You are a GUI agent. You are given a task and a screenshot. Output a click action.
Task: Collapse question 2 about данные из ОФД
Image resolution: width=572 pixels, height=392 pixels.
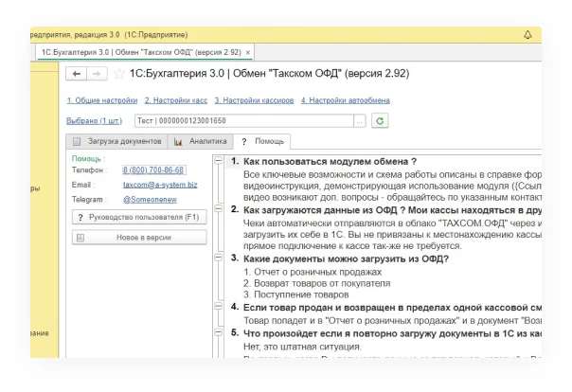(218, 208)
